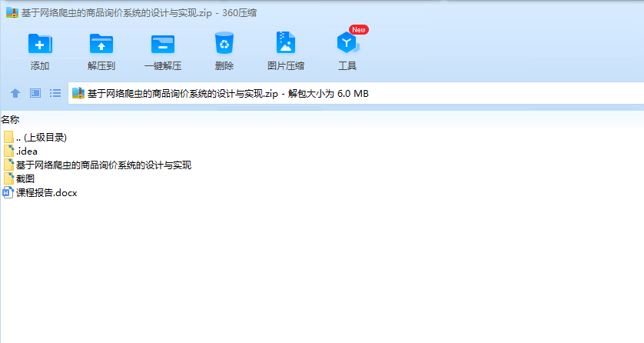Click the 解压到 (Extract to) icon
Image resolution: width=644 pixels, height=343 pixels.
pyautogui.click(x=101, y=44)
